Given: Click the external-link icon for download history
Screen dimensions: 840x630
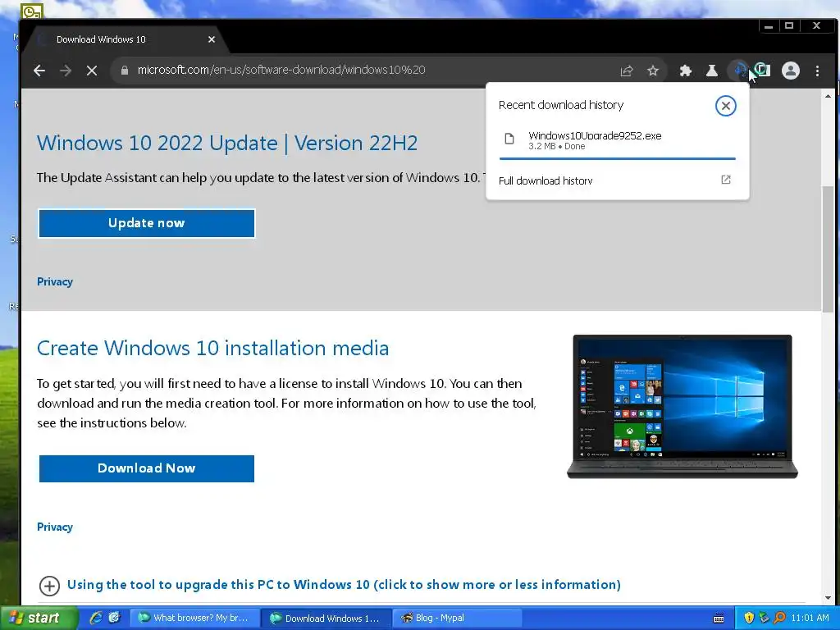Looking at the screenshot, I should click(x=725, y=180).
